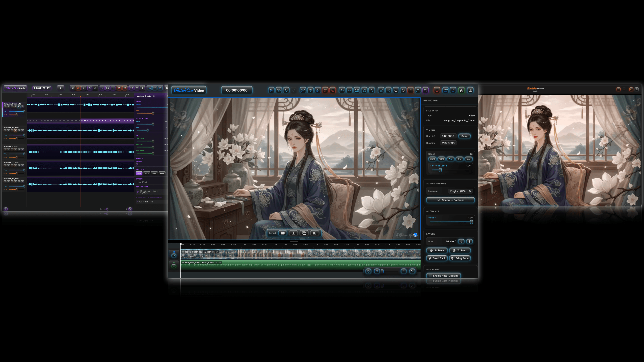Click the Bring Forw. layer button
The height and width of the screenshot is (362, 644).
[x=460, y=258]
